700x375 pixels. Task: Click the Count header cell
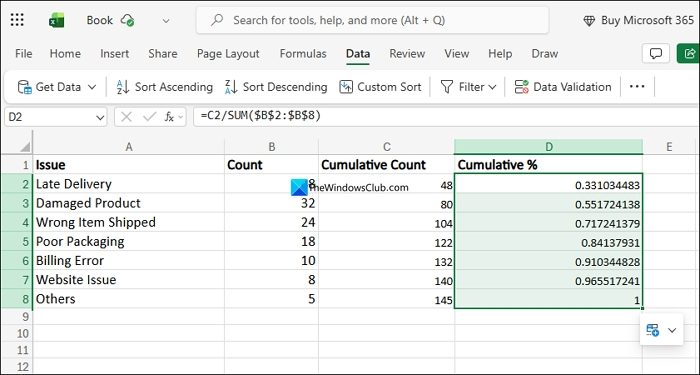pos(271,165)
